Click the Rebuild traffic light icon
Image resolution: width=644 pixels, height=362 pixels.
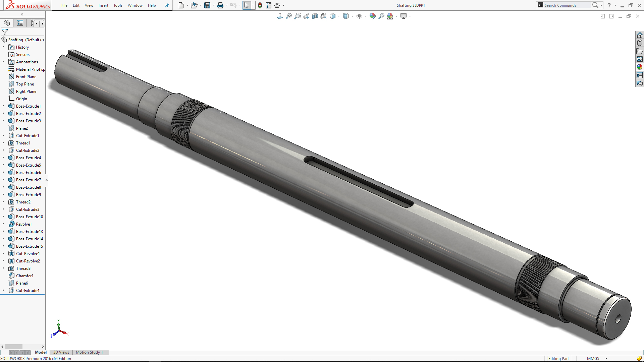pos(260,5)
